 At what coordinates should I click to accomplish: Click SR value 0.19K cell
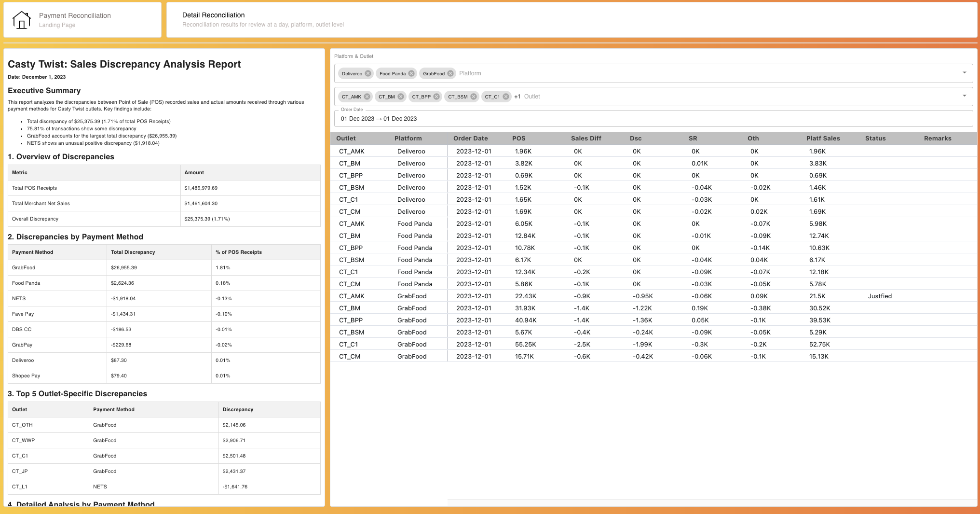click(x=700, y=308)
